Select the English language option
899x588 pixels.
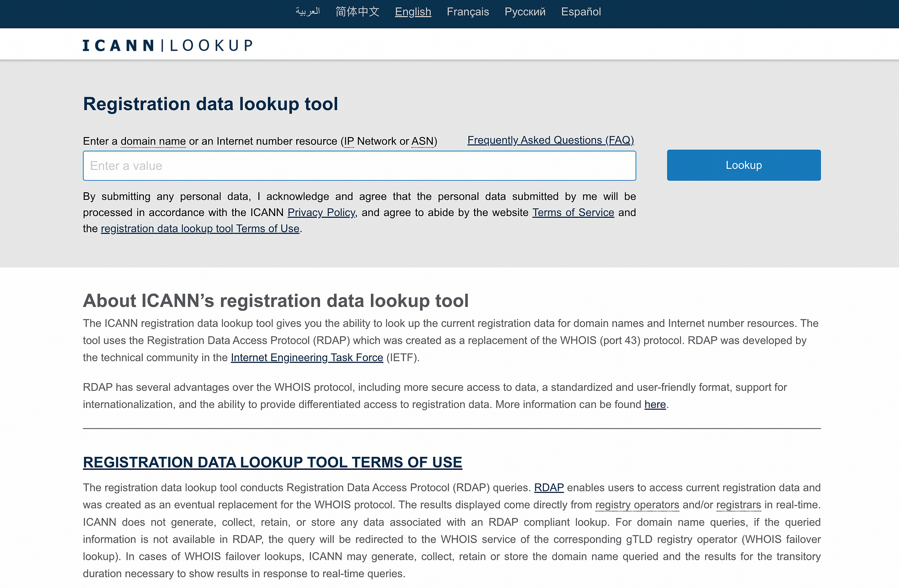[x=412, y=11]
